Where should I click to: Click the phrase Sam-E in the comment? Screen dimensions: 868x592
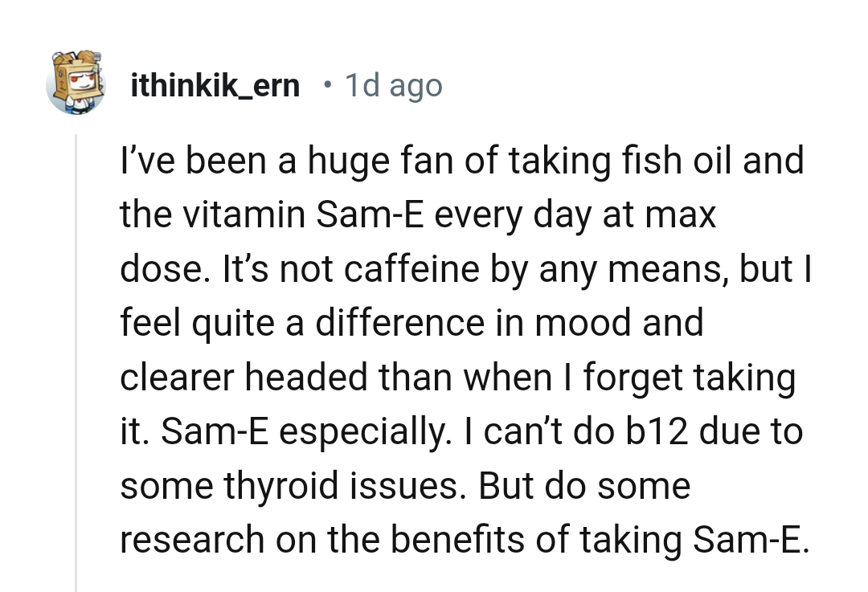click(x=371, y=214)
